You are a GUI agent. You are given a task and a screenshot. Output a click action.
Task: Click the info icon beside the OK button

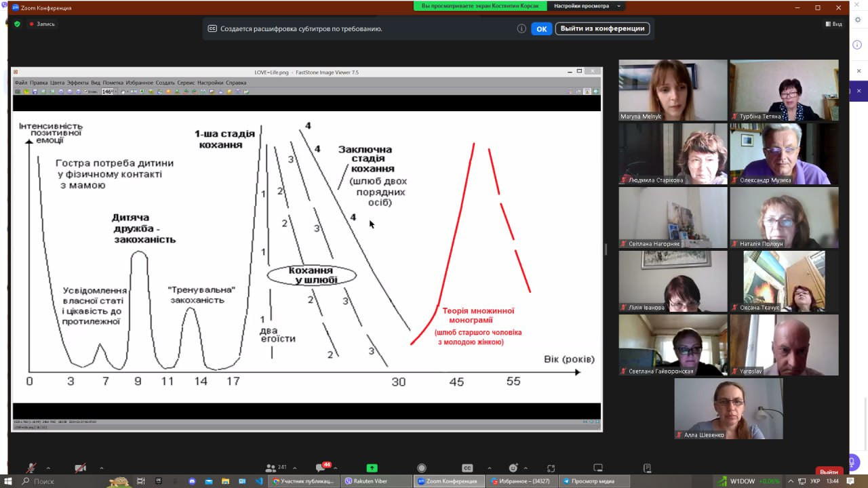click(521, 28)
